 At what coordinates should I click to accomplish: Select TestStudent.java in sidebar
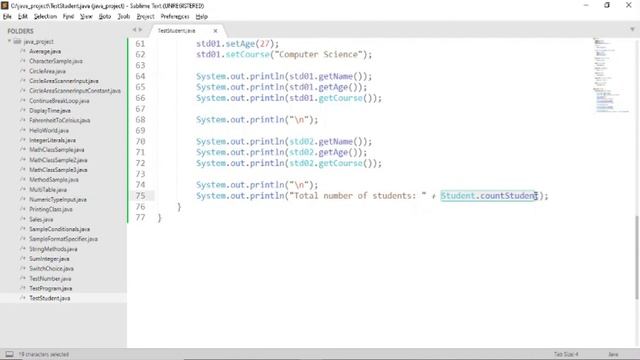50,298
